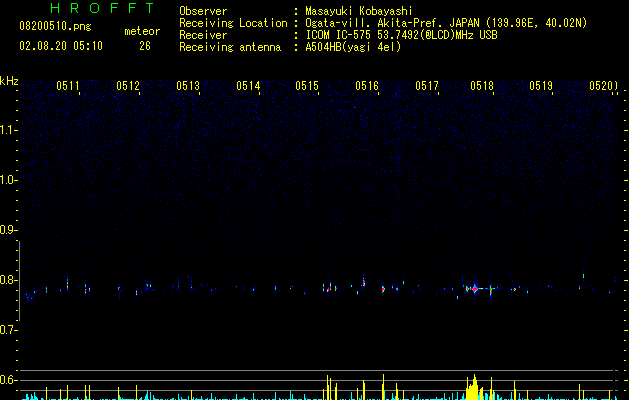Click the date stamp 02.08.20 05:10

[61, 46]
